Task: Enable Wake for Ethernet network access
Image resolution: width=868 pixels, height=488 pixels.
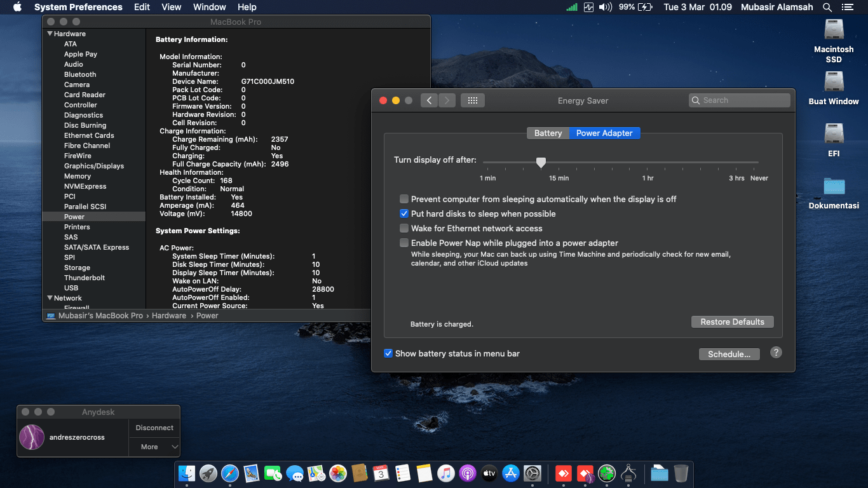Action: (404, 228)
